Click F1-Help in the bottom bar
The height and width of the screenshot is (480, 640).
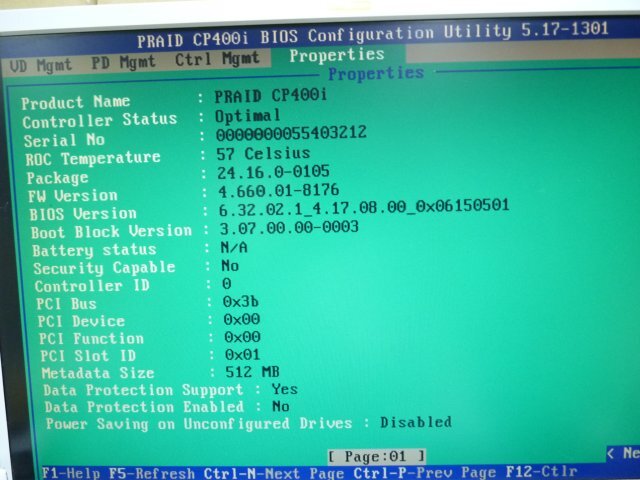click(71, 473)
